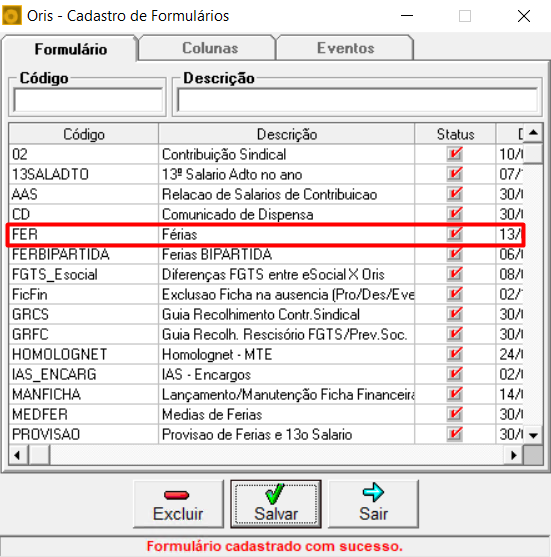The image size is (551, 557).
Task: Click the Sair button
Action: coord(373,504)
